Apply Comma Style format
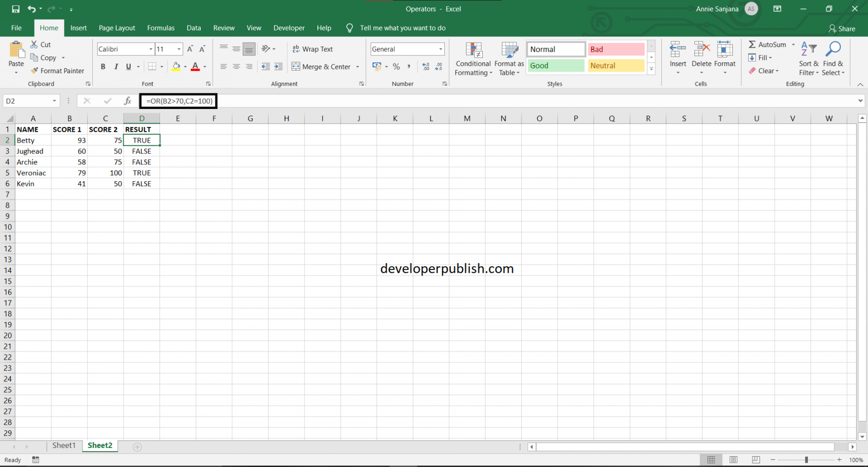Image resolution: width=868 pixels, height=467 pixels. tap(409, 66)
